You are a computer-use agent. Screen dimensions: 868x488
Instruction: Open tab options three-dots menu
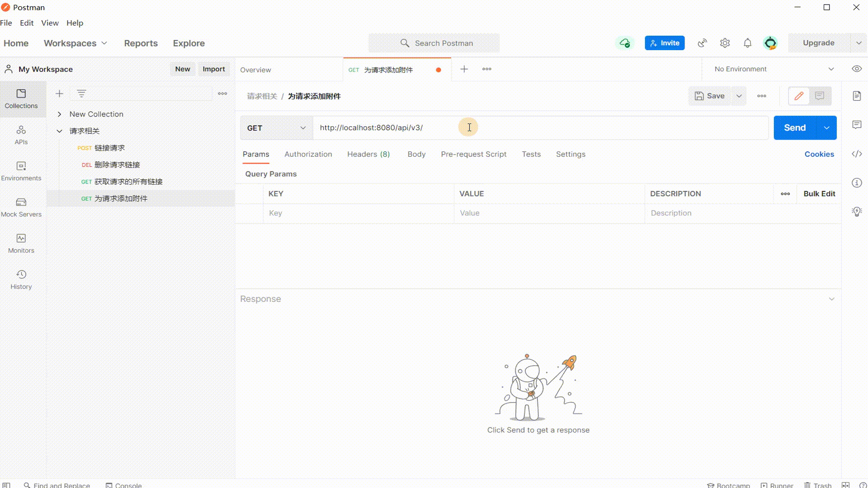tap(486, 69)
